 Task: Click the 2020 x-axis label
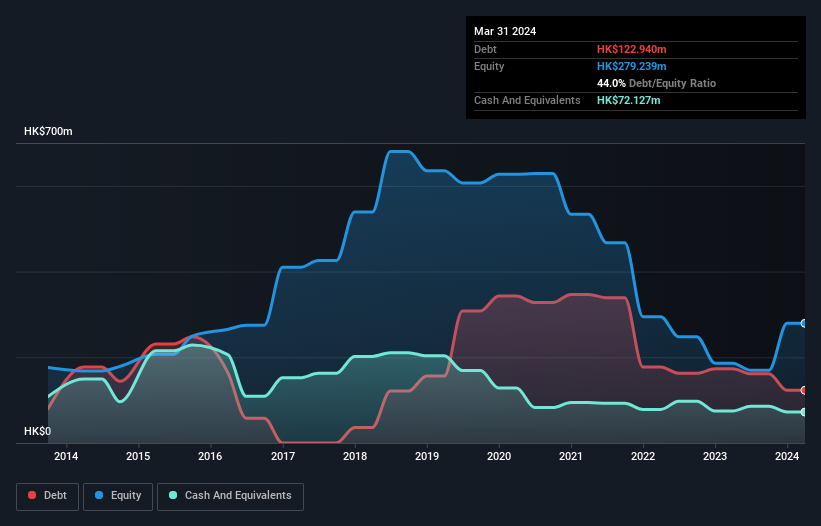click(x=499, y=456)
